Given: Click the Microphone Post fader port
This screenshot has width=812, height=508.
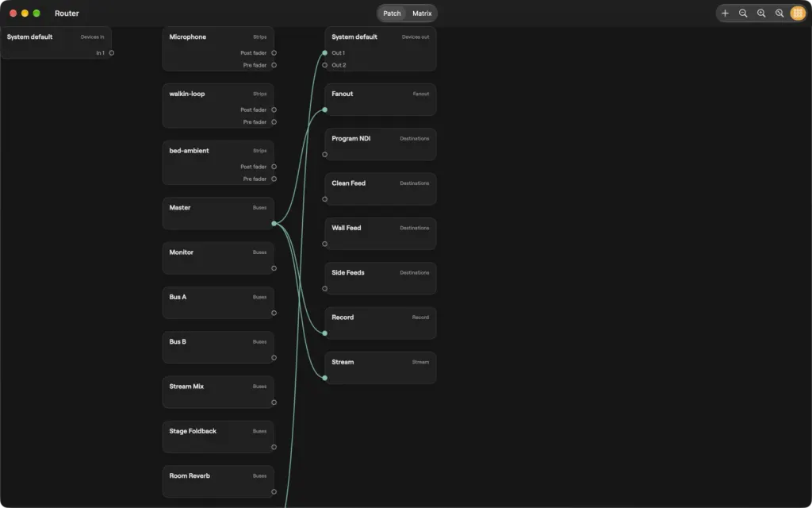Looking at the screenshot, I should click(274, 53).
